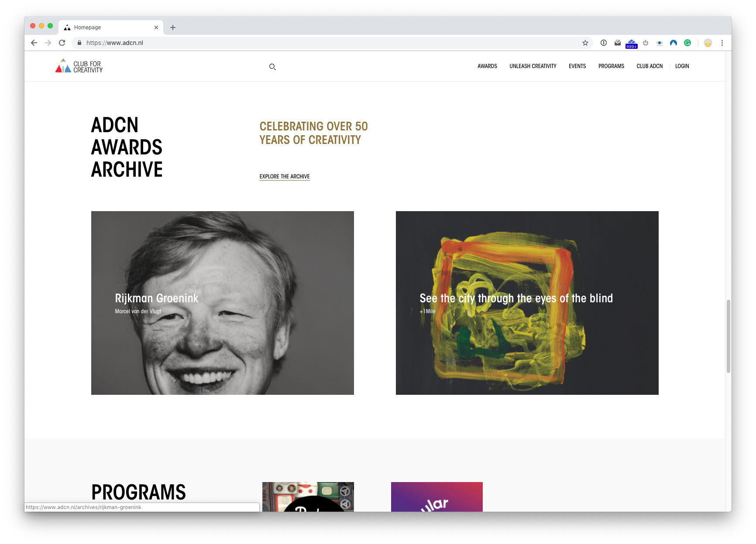Toggle the power button extension
Viewport: 756px width, 544px height.
pyautogui.click(x=646, y=43)
